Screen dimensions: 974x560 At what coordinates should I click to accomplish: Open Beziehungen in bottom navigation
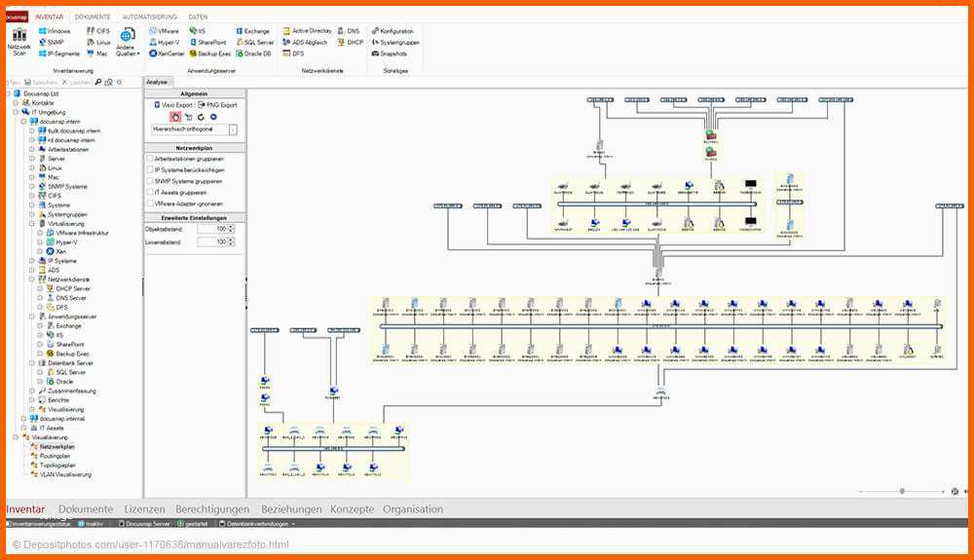point(291,509)
